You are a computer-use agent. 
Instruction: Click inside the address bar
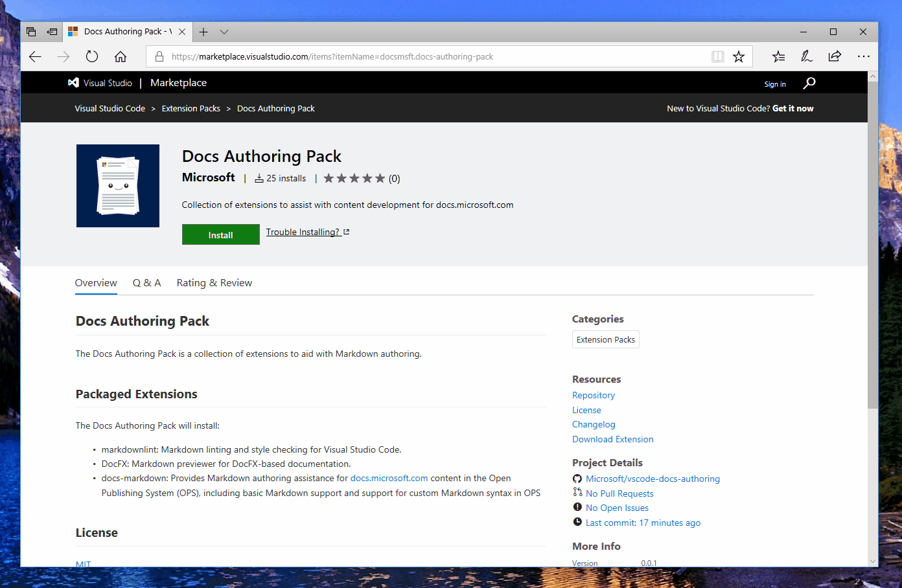pyautogui.click(x=389, y=56)
